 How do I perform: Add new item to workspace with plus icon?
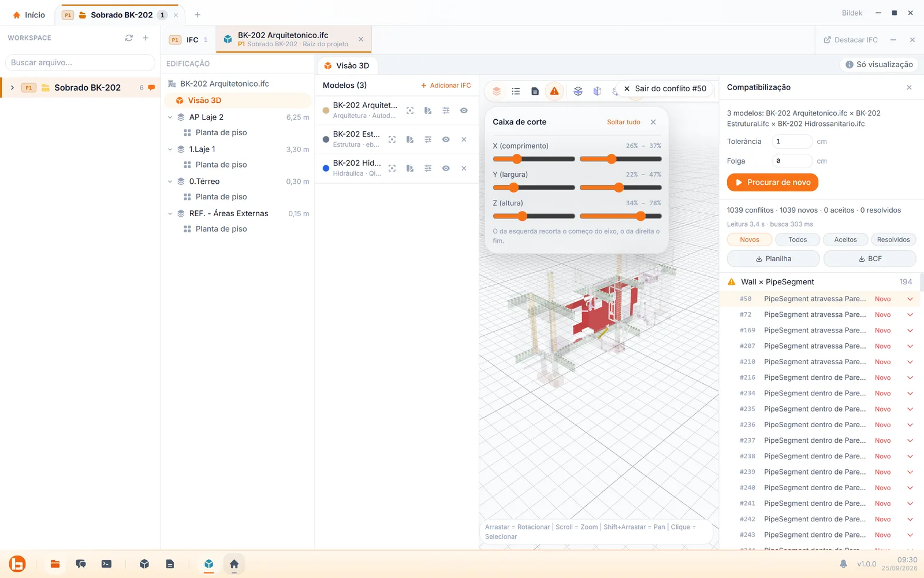[x=146, y=38]
